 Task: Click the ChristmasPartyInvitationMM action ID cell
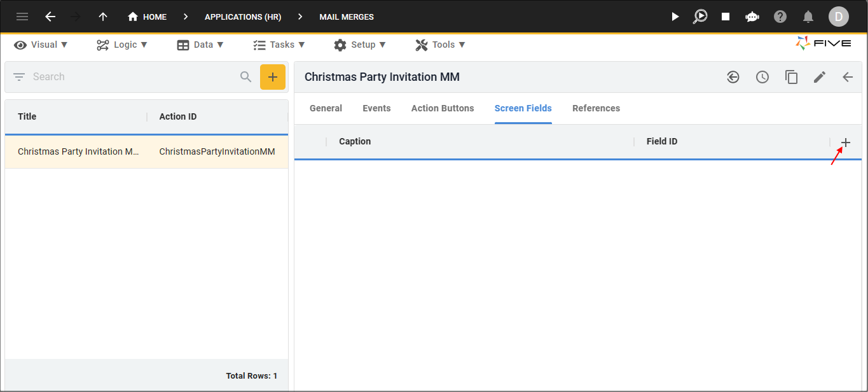(217, 151)
